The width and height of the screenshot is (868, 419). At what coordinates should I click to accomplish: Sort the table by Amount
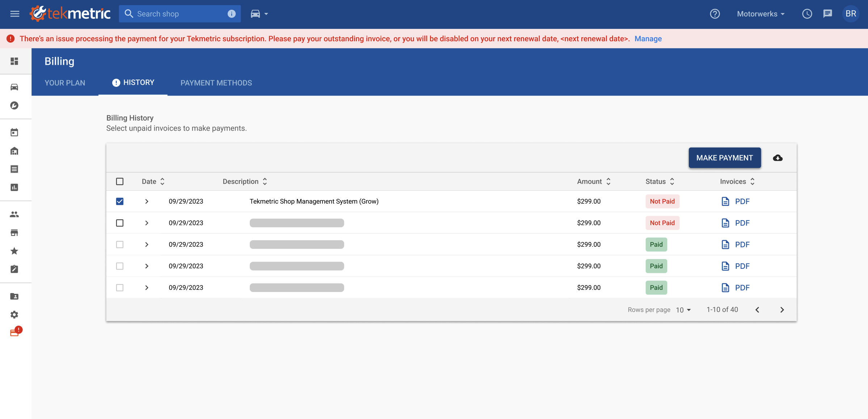click(594, 181)
